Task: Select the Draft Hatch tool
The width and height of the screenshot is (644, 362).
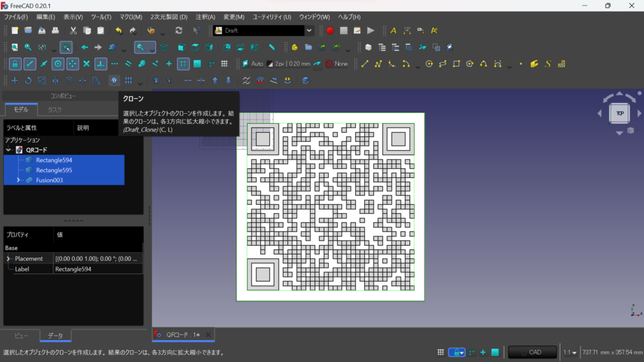Action: click(x=562, y=63)
